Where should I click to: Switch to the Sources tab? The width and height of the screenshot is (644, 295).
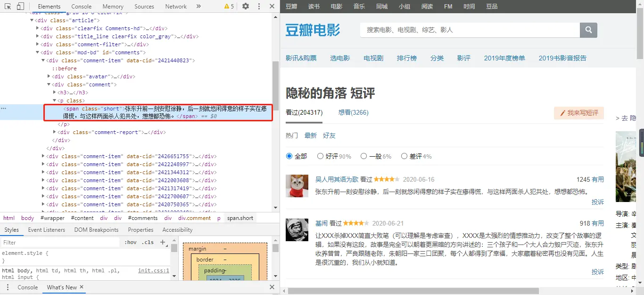pos(144,6)
